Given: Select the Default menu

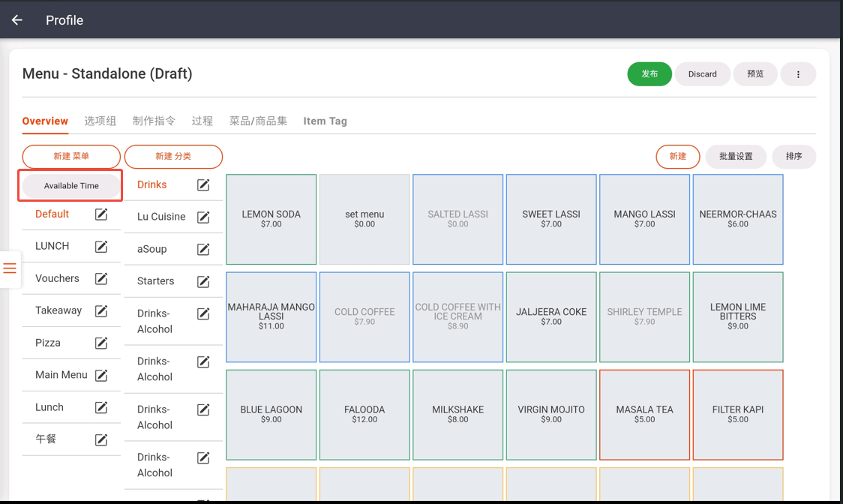Looking at the screenshot, I should point(52,214).
